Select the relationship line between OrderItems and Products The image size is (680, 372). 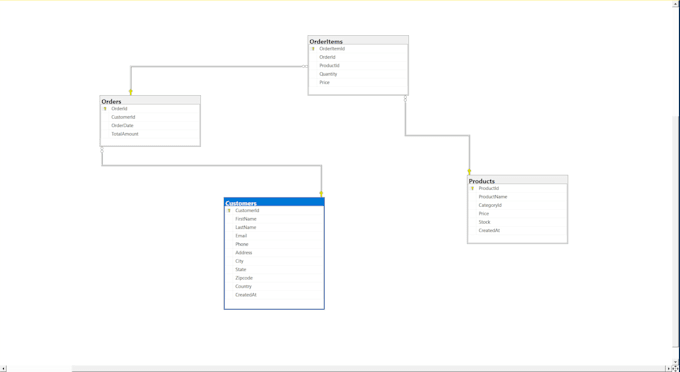pyautogui.click(x=438, y=135)
